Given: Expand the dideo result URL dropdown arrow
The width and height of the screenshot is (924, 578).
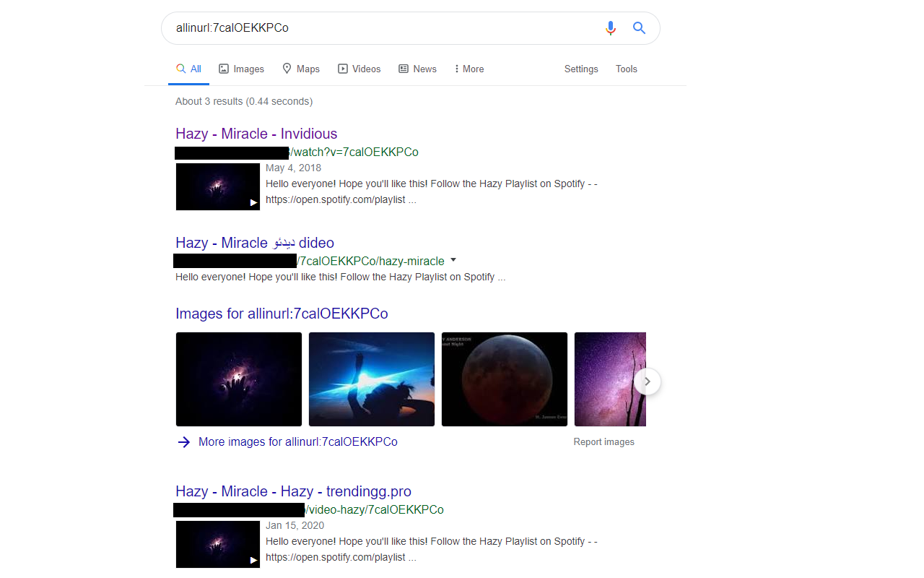Looking at the screenshot, I should tap(453, 260).
